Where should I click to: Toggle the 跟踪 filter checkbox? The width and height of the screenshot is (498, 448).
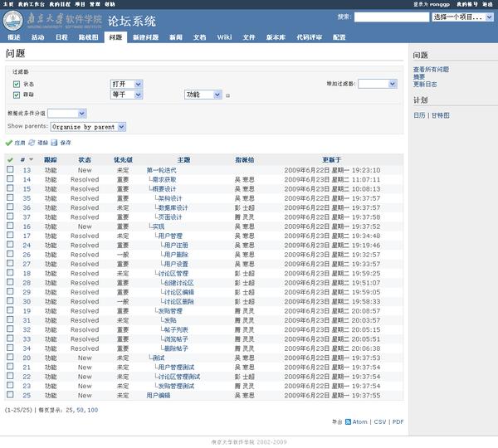pos(17,95)
